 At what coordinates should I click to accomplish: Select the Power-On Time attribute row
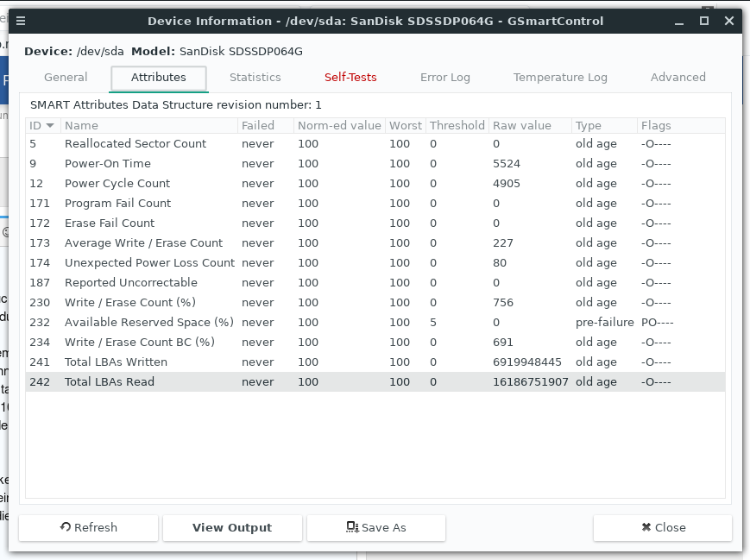(375, 164)
